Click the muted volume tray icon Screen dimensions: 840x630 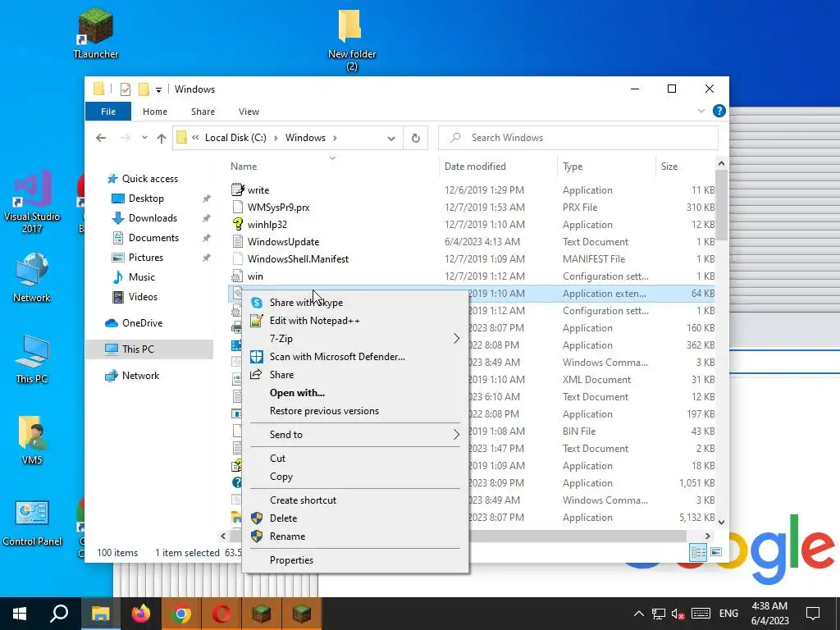[678, 614]
